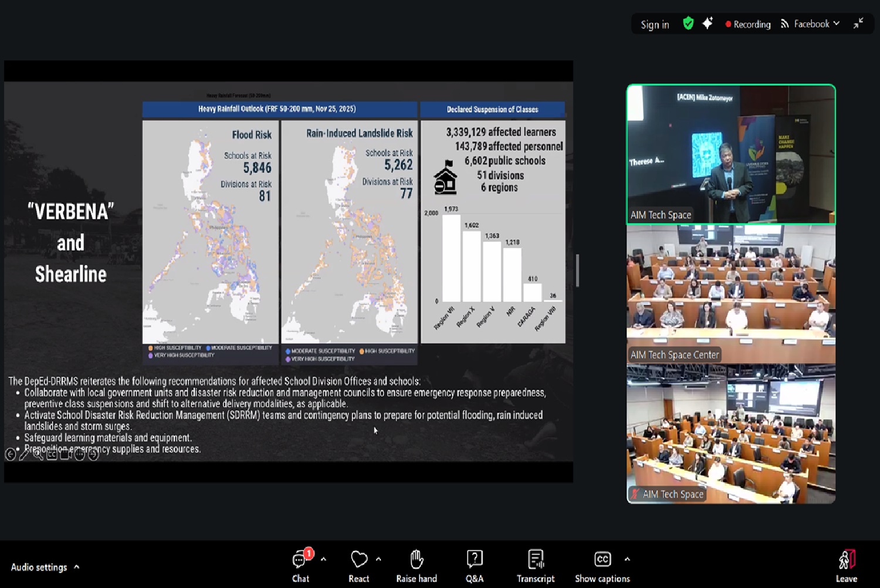Expand the React options chevron

click(x=378, y=559)
